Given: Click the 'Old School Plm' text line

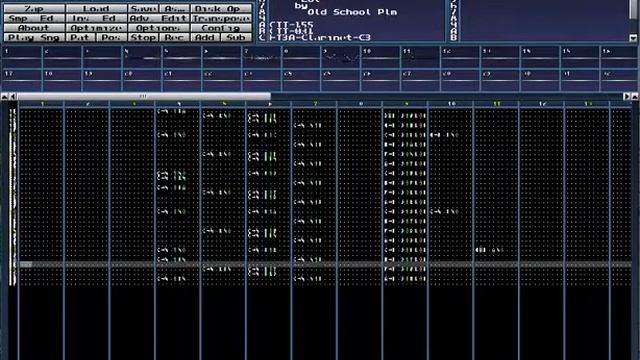Looking at the screenshot, I should pyautogui.click(x=352, y=12).
